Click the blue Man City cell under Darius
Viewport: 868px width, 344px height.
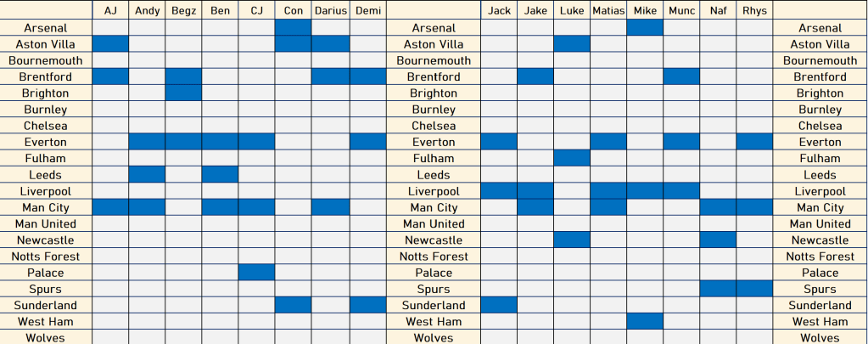330,207
